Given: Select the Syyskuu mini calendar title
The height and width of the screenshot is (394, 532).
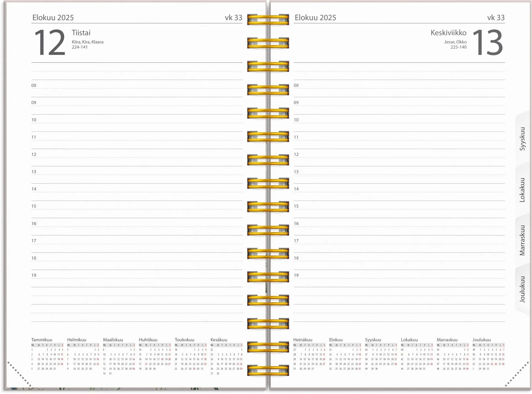Looking at the screenshot, I should [x=373, y=340].
